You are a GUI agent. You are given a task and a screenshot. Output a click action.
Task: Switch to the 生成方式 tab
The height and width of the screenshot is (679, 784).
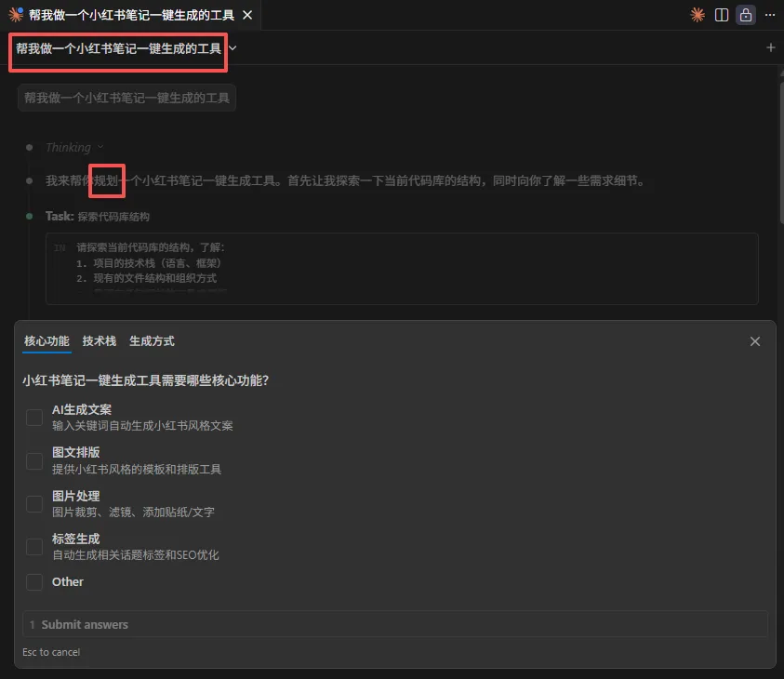pyautogui.click(x=152, y=341)
